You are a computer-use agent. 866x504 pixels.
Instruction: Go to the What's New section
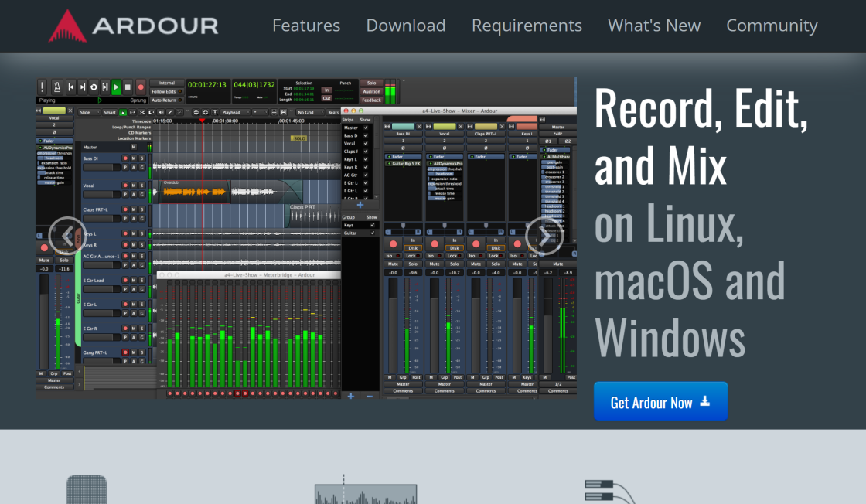click(654, 25)
